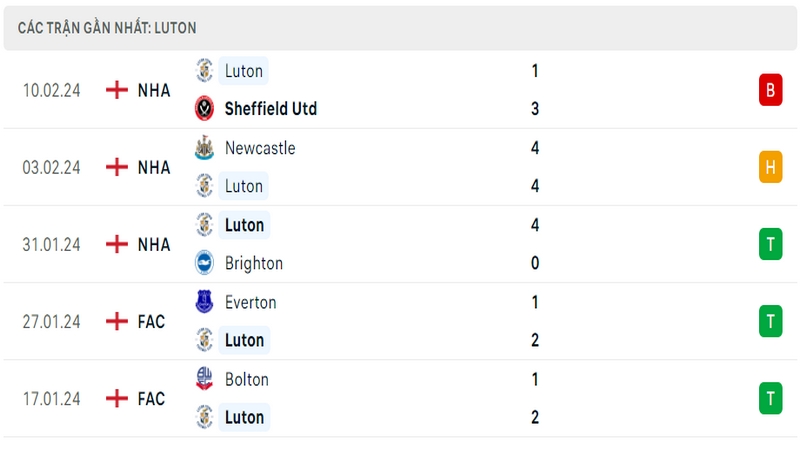
Task: Open Newcastle team link
Action: (x=260, y=148)
